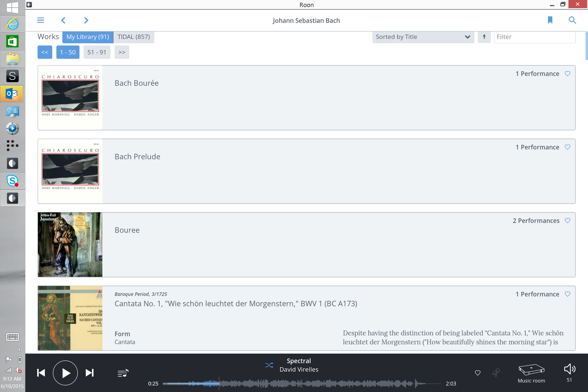
Task: Click the bookmark icon in header
Action: tap(550, 20)
